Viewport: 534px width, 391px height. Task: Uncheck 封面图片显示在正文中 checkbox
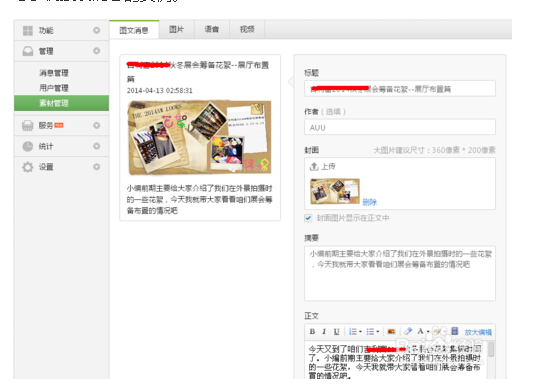(x=308, y=218)
